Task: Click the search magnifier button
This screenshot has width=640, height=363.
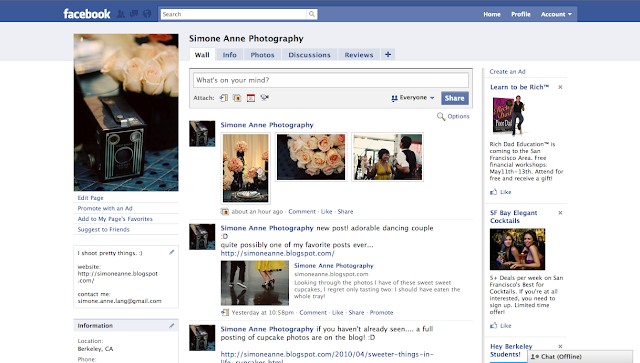Action: coord(311,14)
